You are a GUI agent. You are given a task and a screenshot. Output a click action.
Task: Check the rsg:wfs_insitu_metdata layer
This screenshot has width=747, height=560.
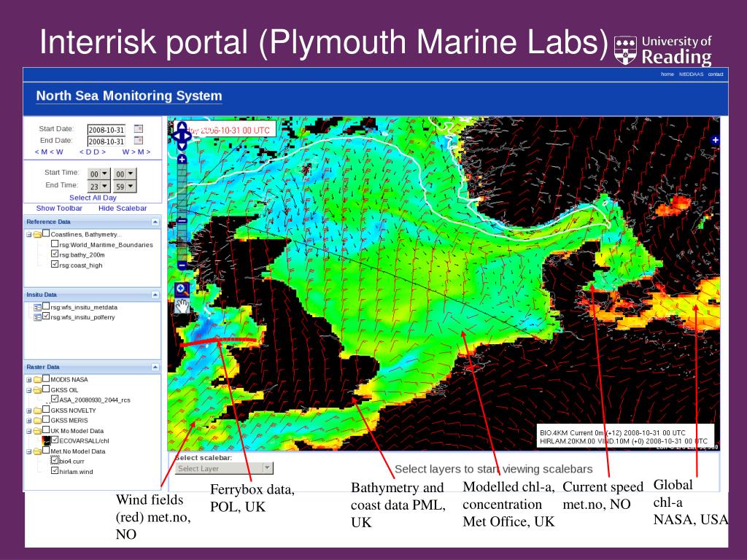click(x=46, y=306)
